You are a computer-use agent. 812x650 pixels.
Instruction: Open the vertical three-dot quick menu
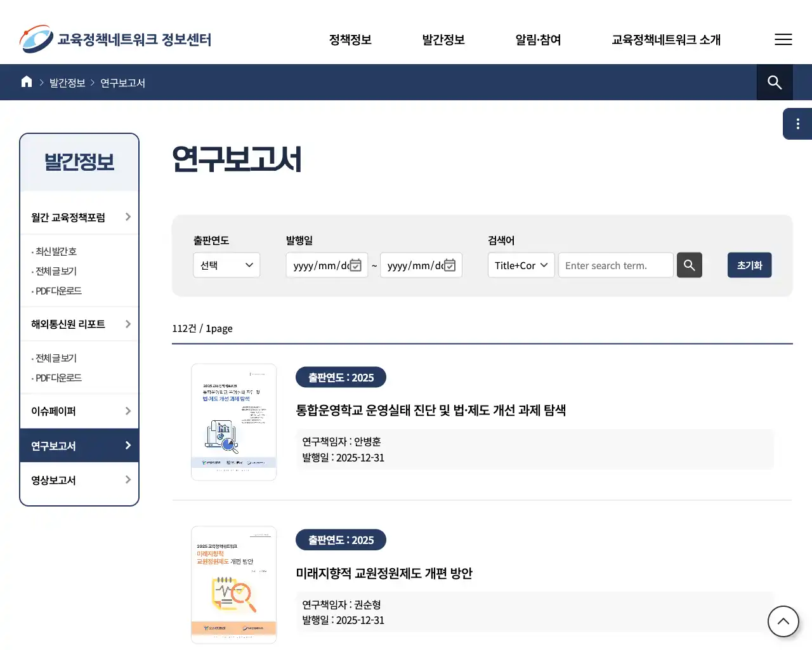pyautogui.click(x=797, y=123)
